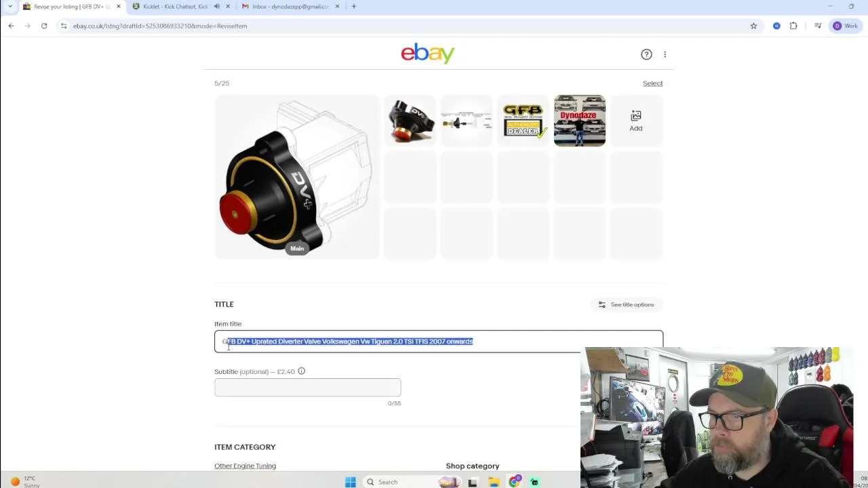868x488 pixels.
Task: Go back with the browser back arrow
Action: coord(11,26)
